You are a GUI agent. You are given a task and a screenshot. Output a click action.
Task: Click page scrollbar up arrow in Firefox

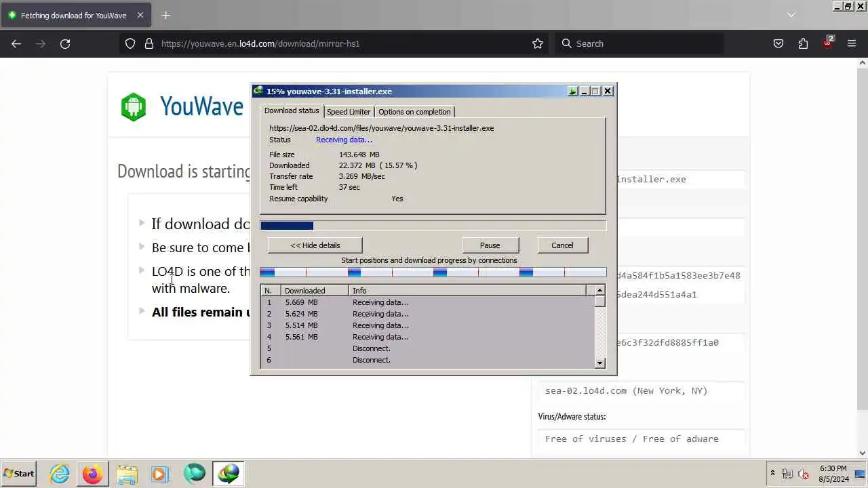pyautogui.click(x=863, y=62)
